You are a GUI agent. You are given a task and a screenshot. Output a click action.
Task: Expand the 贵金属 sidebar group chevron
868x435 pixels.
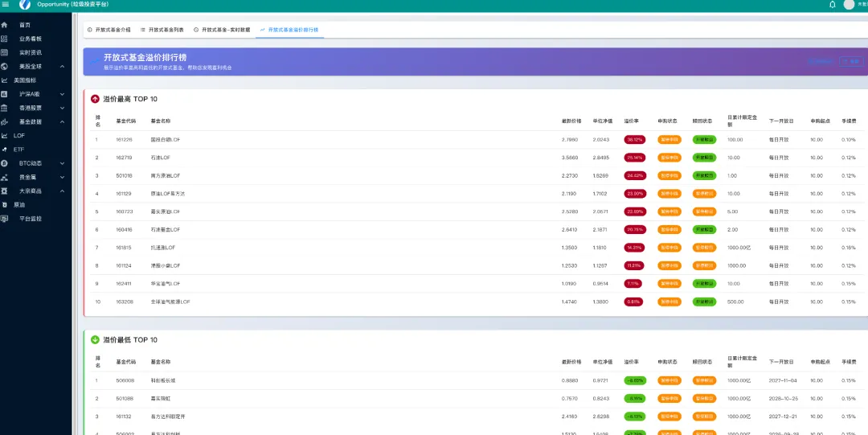[62, 178]
